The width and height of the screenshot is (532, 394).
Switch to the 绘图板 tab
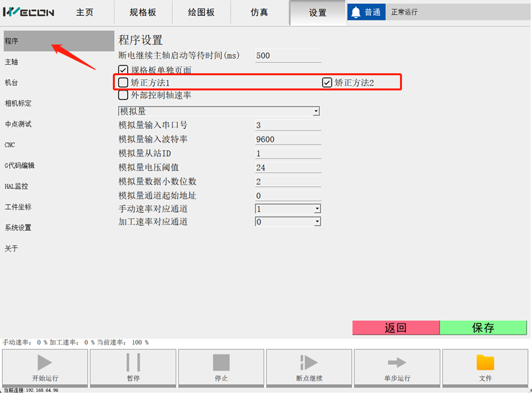point(201,13)
